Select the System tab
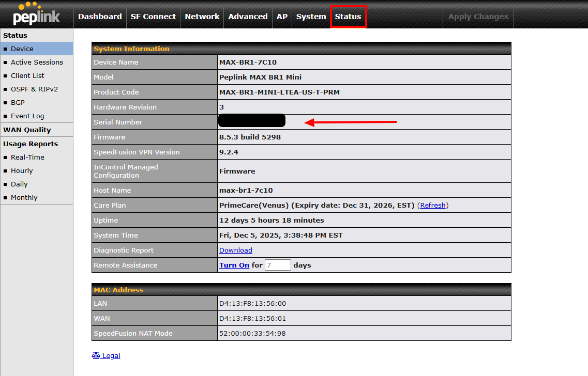The width and height of the screenshot is (588, 376). coord(311,17)
